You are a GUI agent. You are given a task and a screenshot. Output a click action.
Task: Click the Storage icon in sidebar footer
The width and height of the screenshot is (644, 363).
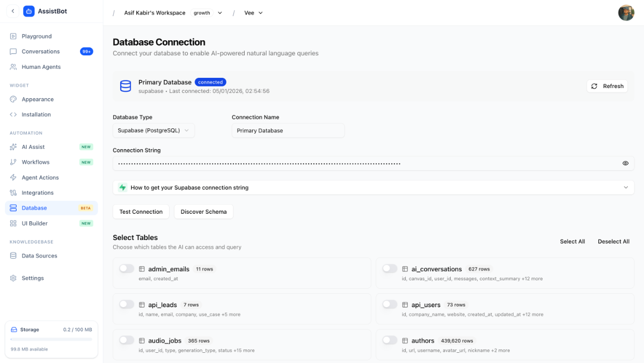pyautogui.click(x=14, y=330)
